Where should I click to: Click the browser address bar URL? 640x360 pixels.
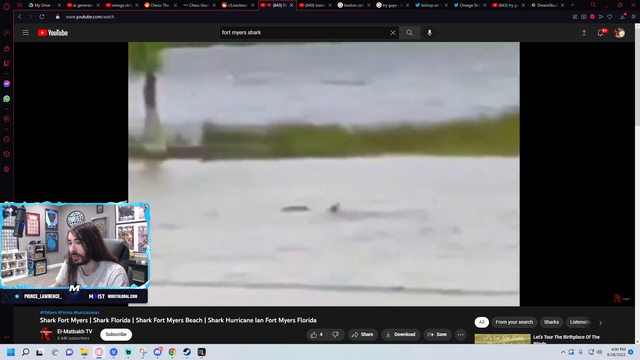[x=90, y=17]
